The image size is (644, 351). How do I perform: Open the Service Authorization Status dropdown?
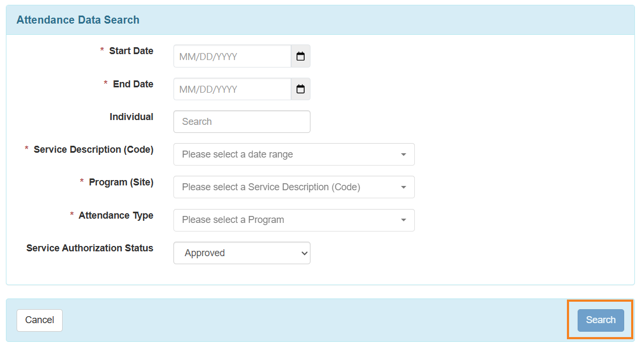coord(242,253)
